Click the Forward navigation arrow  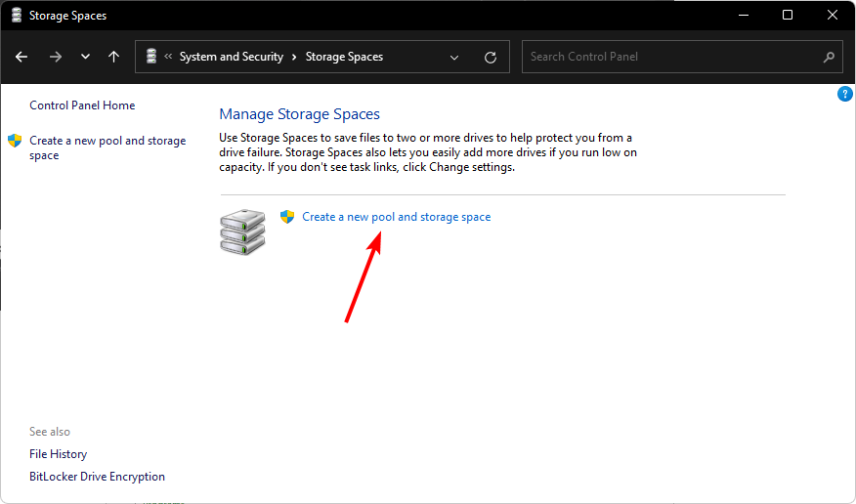click(x=55, y=57)
